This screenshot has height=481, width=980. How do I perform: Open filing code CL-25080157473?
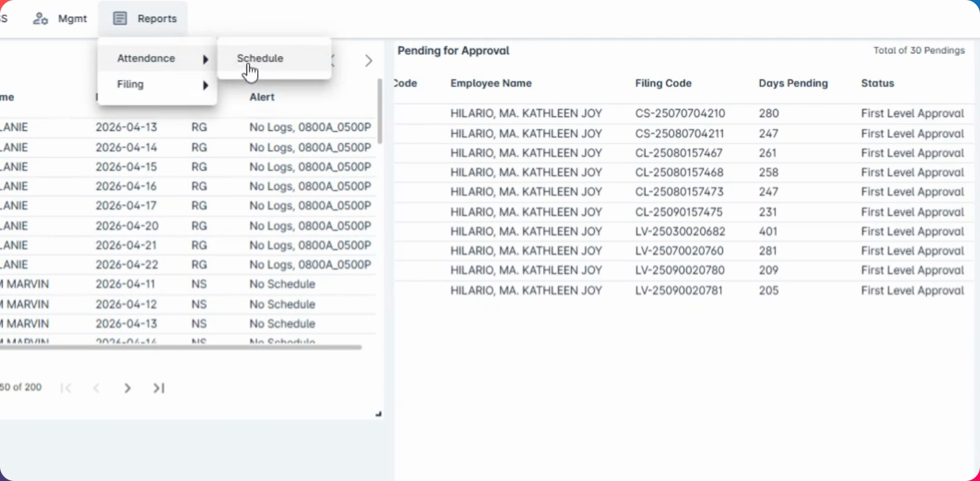(680, 192)
